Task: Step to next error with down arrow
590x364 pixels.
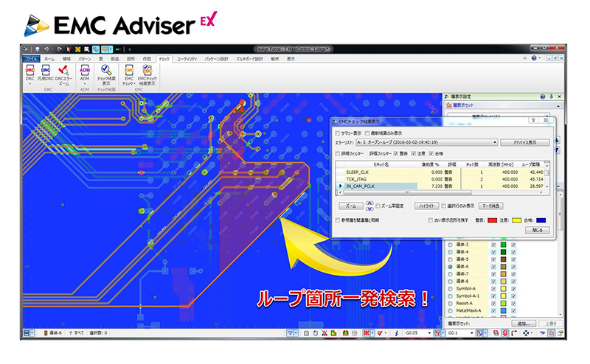Action: tap(369, 209)
